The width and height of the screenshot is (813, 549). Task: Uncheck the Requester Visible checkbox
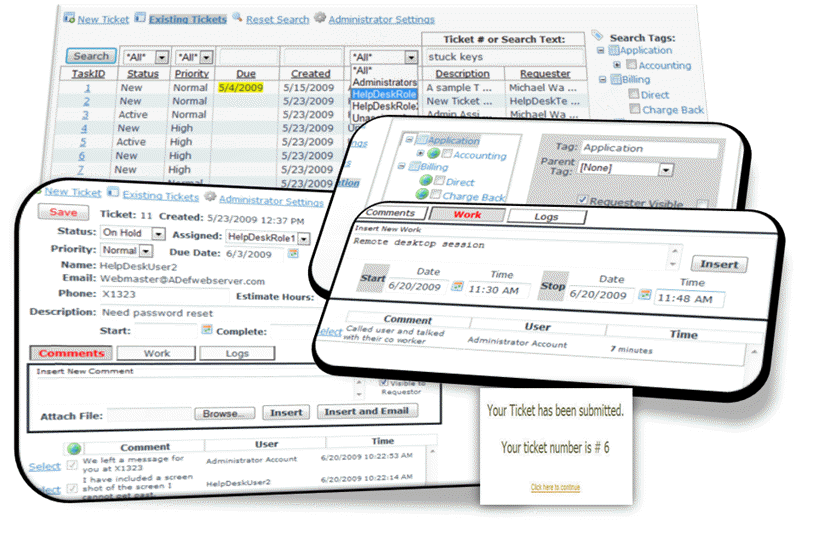point(583,200)
